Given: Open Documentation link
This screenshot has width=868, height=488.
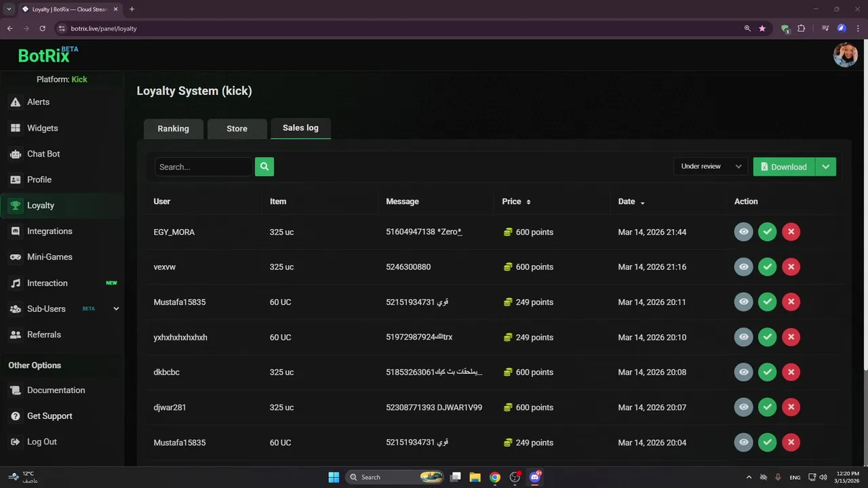Looking at the screenshot, I should (x=56, y=390).
